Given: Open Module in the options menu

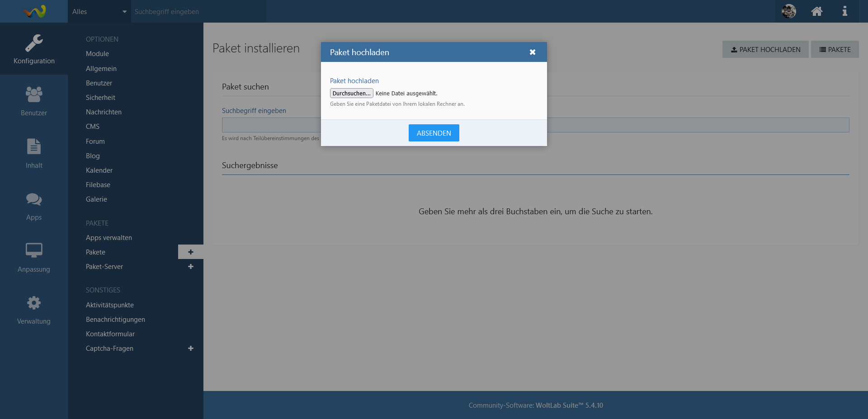Looking at the screenshot, I should (x=97, y=54).
